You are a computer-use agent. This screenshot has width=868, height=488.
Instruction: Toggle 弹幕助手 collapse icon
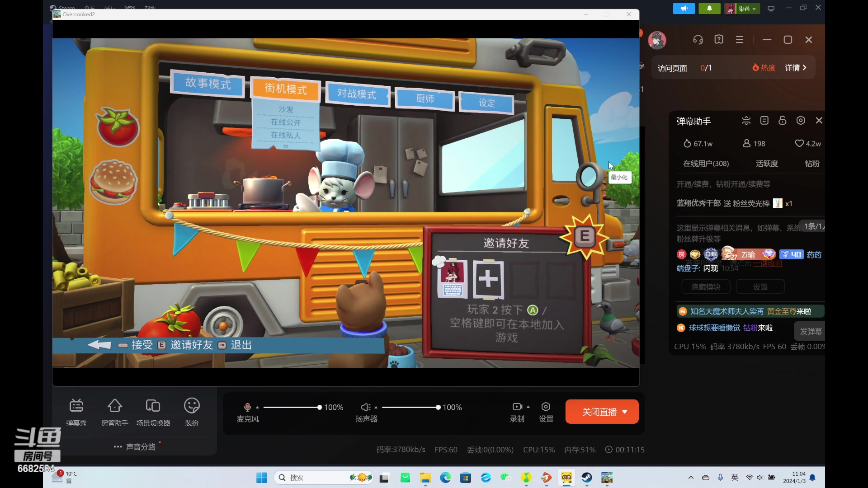point(746,121)
